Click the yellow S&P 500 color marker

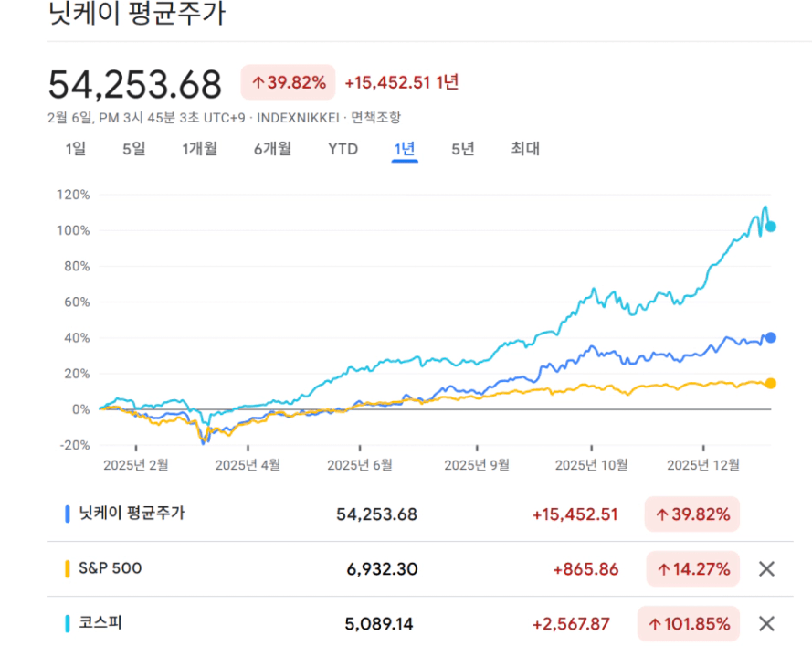68,568
